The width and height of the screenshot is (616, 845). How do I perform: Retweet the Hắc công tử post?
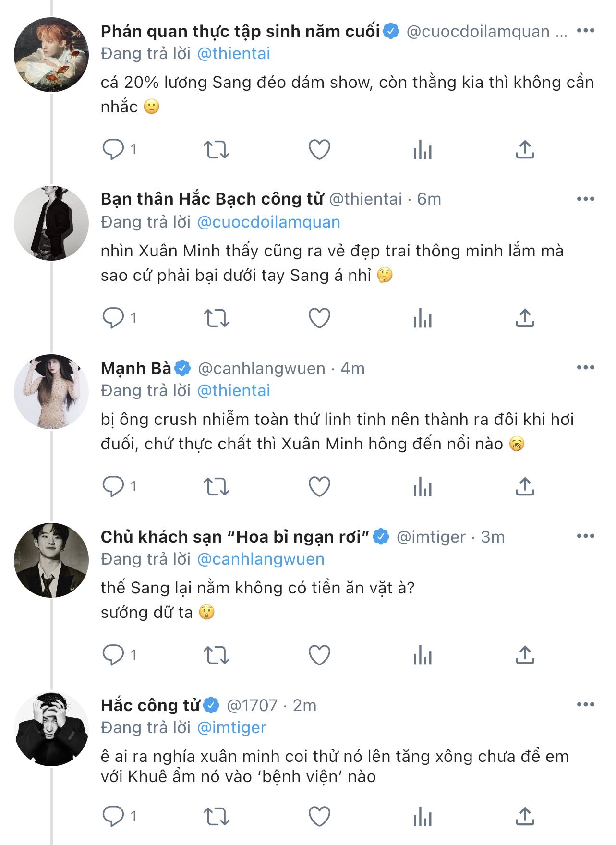coord(216,816)
